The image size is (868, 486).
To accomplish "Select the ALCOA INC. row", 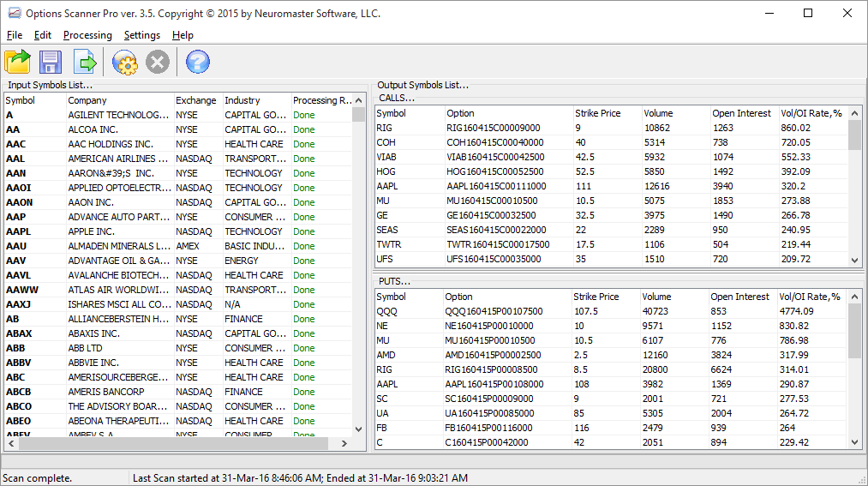I will (177, 129).
